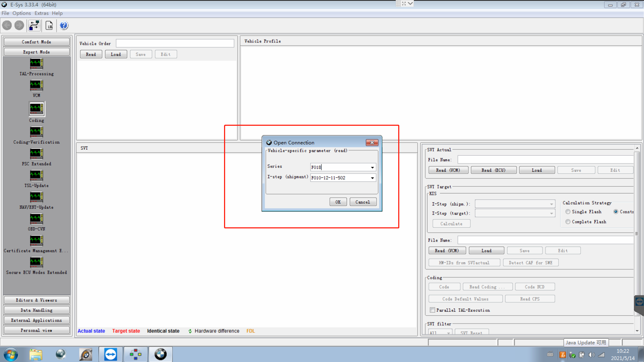Image resolution: width=644 pixels, height=362 pixels.
Task: Click SVT Actual Read (VCM) button
Action: pos(448,170)
